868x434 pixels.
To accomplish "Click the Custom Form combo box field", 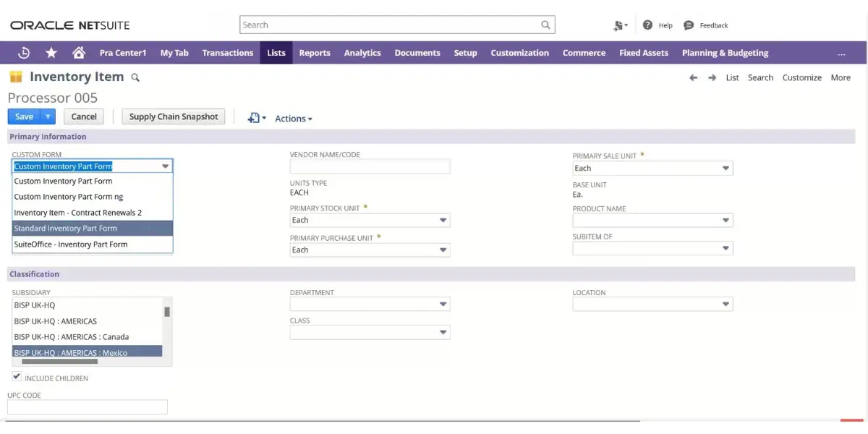I will tap(93, 166).
